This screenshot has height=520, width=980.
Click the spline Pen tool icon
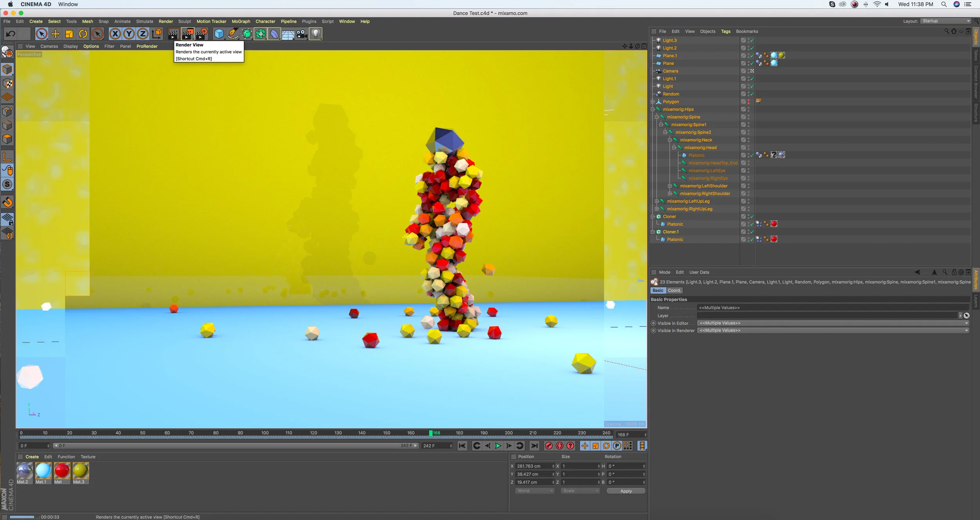click(233, 34)
